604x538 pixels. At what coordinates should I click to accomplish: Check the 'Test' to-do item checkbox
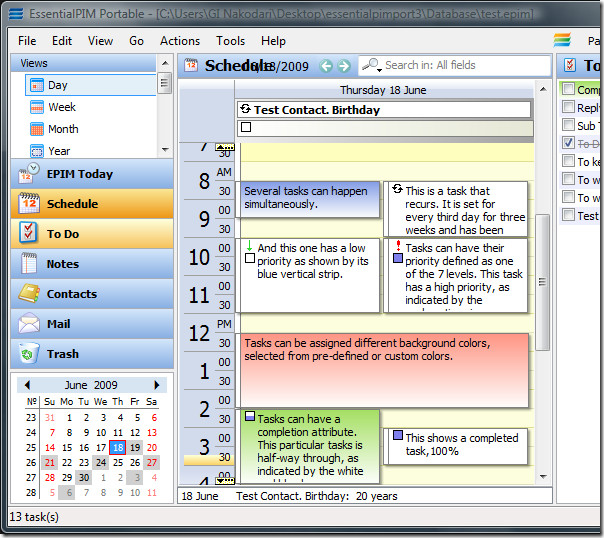point(568,215)
